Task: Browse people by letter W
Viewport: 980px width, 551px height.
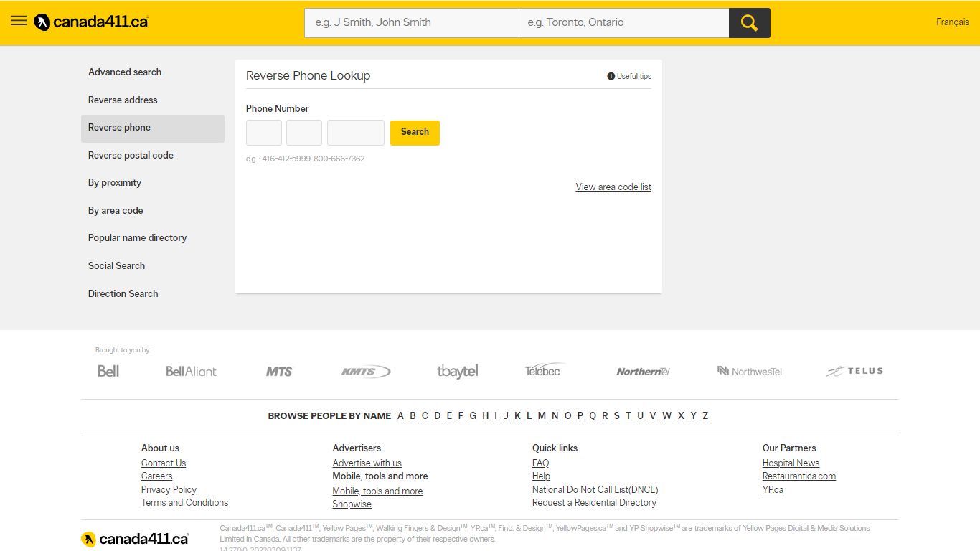Action: coord(666,416)
